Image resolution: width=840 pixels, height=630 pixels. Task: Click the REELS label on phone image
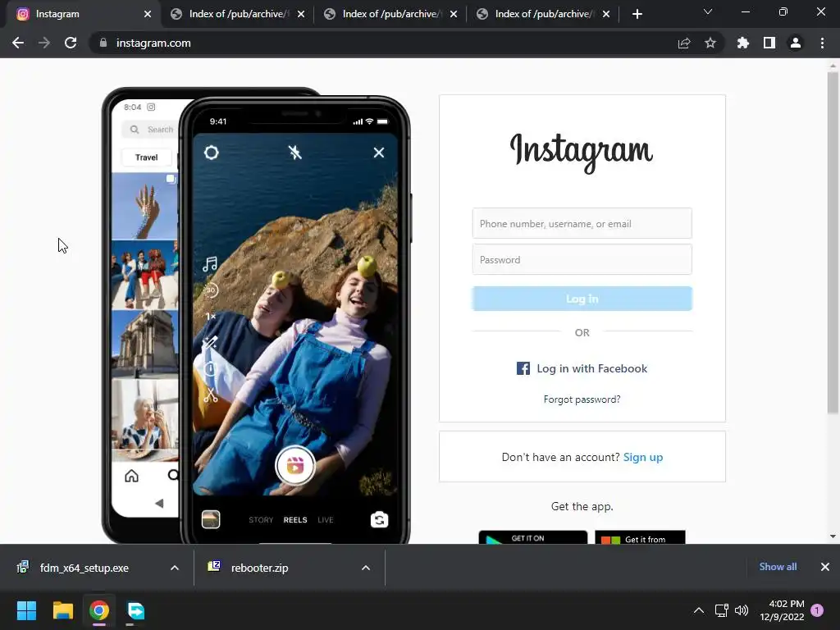[x=295, y=519]
